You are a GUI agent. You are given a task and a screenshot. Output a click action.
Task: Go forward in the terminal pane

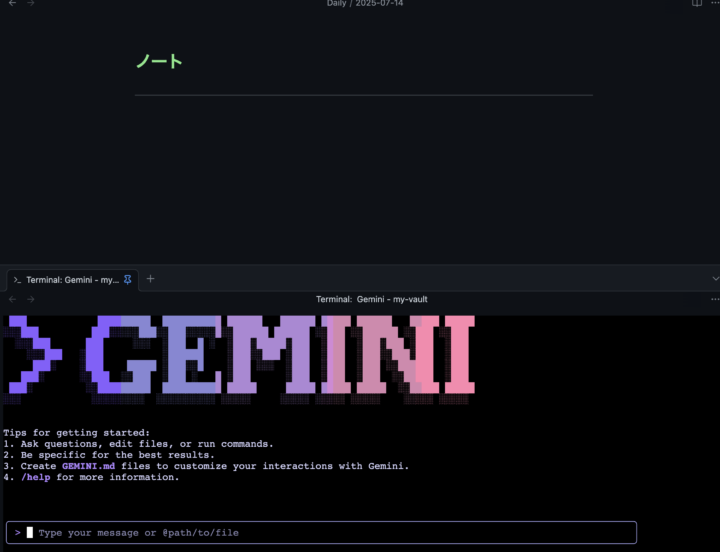(31, 299)
